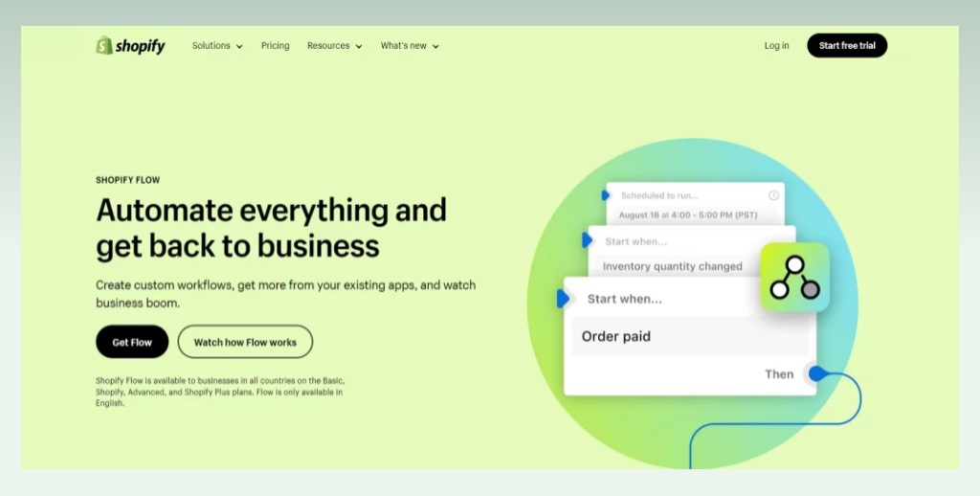Click the clock icon on Scheduled card
The height and width of the screenshot is (496, 980).
point(773,195)
